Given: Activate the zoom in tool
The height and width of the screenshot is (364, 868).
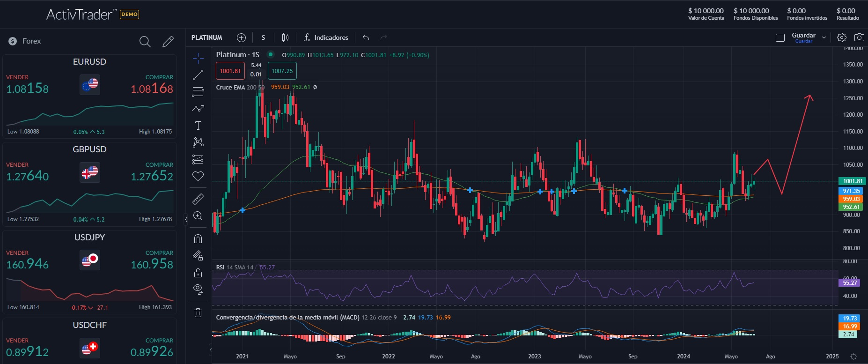Looking at the screenshot, I should 198,215.
